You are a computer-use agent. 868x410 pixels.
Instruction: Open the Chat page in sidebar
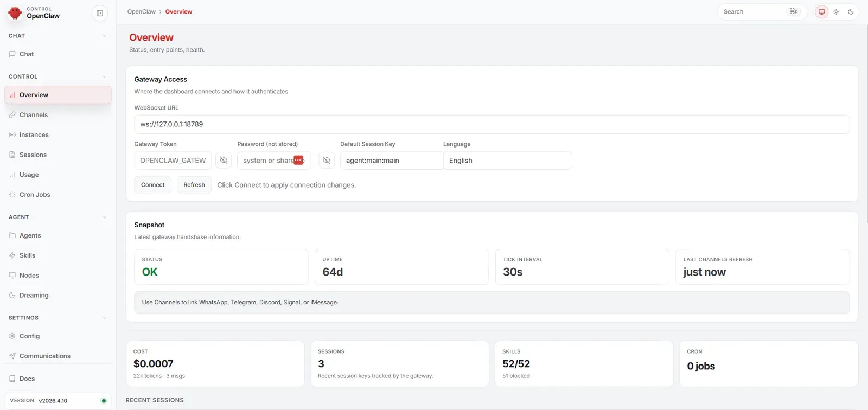(58, 54)
